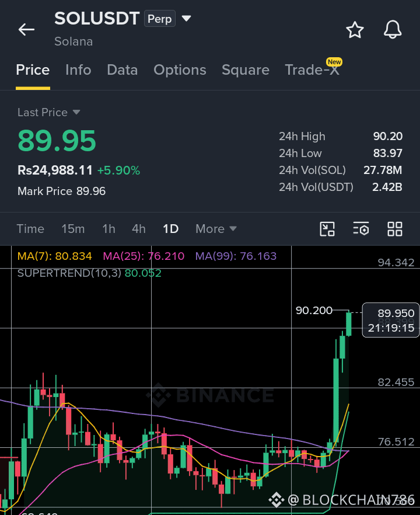Tap the 76.512 price axis label
This screenshot has height=515, width=420.
(396, 442)
